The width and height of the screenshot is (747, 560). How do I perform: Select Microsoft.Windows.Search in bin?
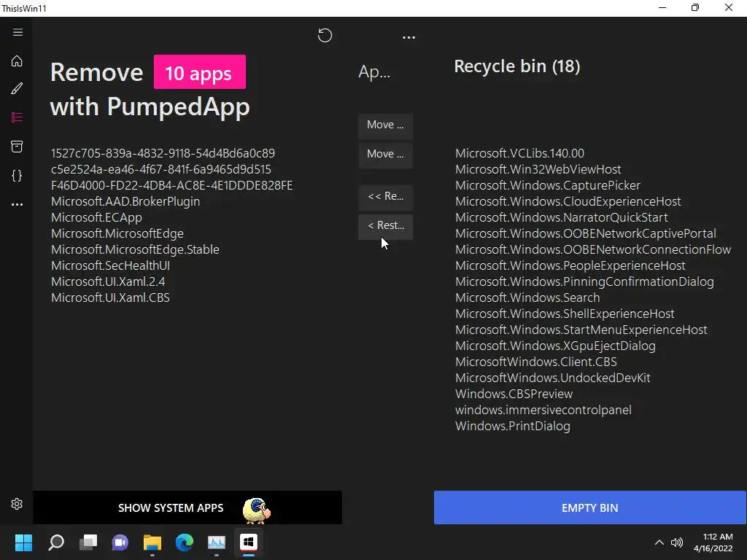click(x=527, y=297)
